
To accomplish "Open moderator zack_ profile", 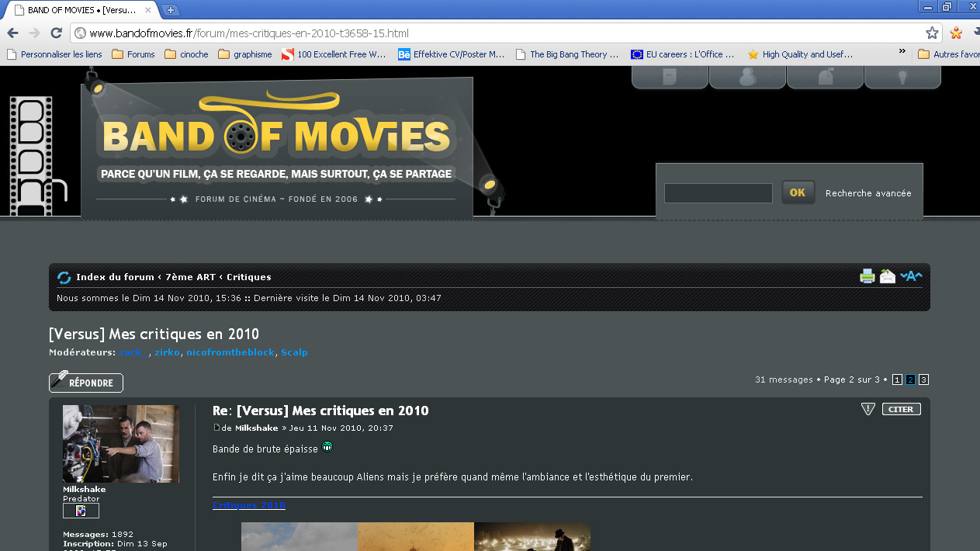I will click(132, 352).
